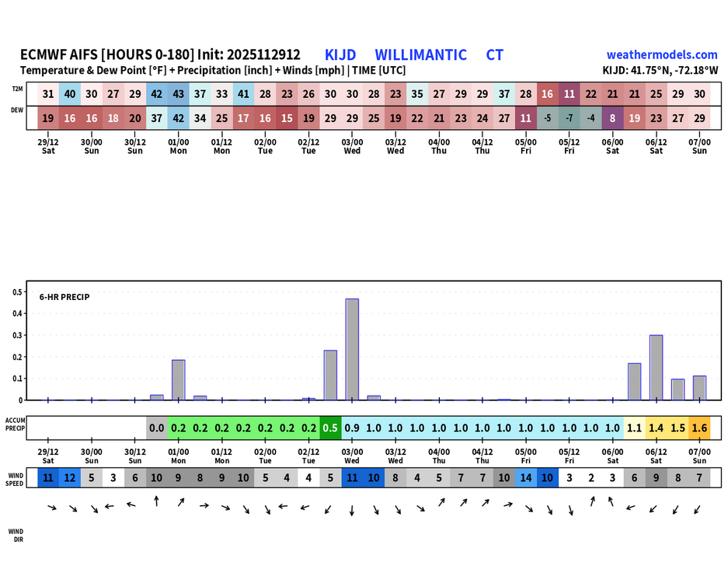Screen dimensions: 728x583
Task: Click the purple dew point cell showing 8
Action: [612, 118]
